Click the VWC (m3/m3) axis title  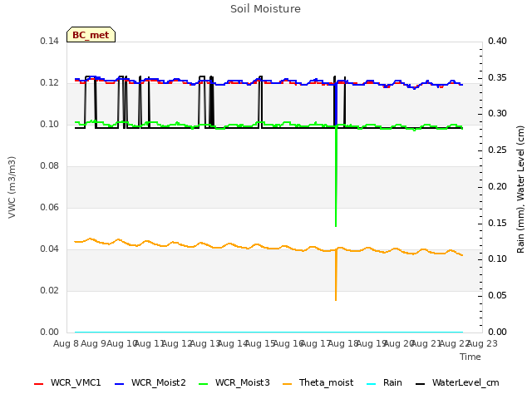12,187
